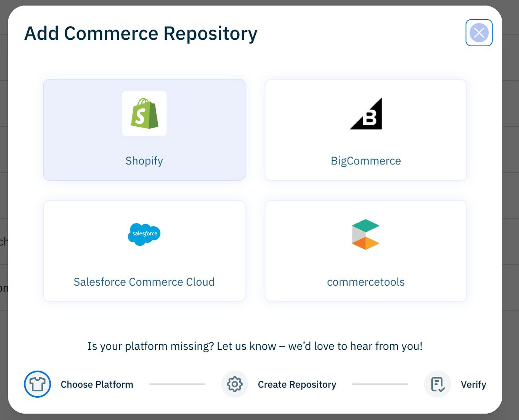
Task: Click the Salesforce cloud logo
Action: (x=144, y=234)
